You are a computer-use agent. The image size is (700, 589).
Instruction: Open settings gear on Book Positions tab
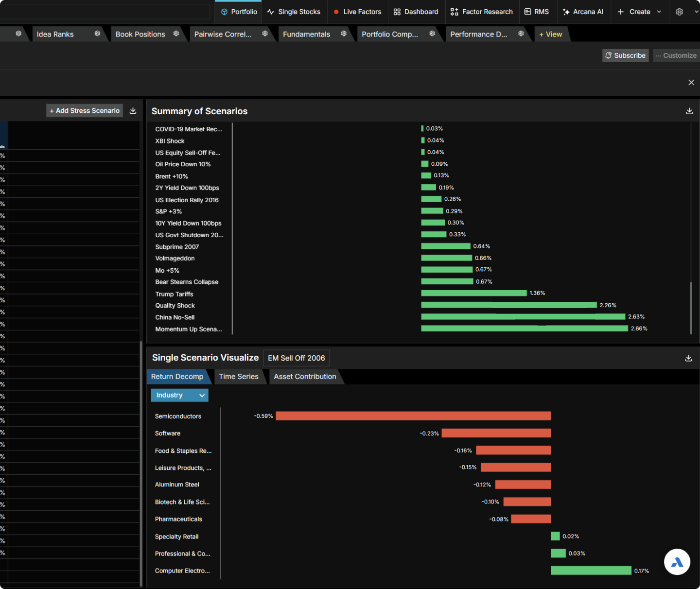(176, 34)
